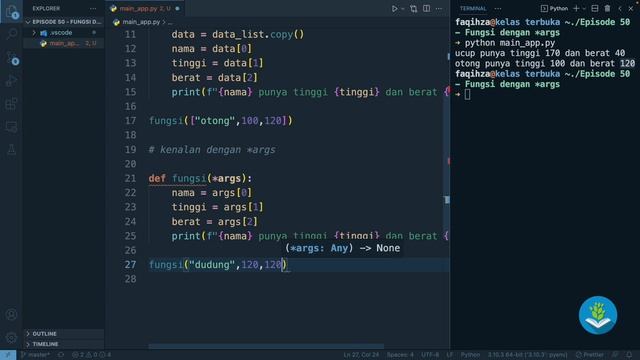The image size is (640, 360).
Task: Select the Python terminal shell label
Action: point(554,9)
